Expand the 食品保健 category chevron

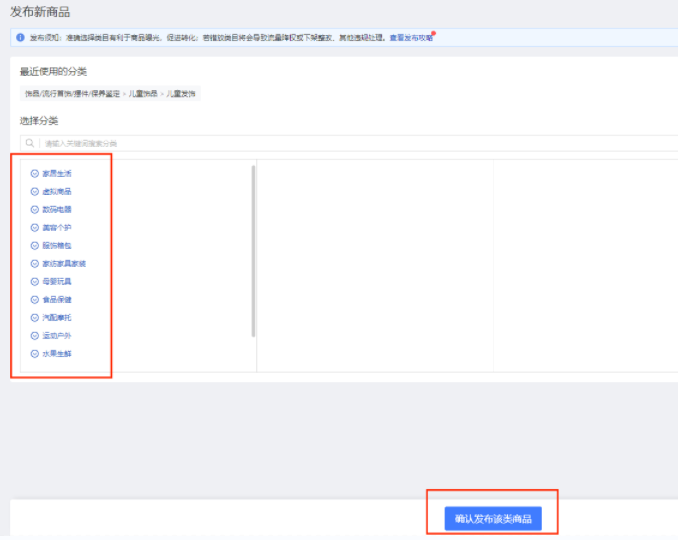[35, 300]
